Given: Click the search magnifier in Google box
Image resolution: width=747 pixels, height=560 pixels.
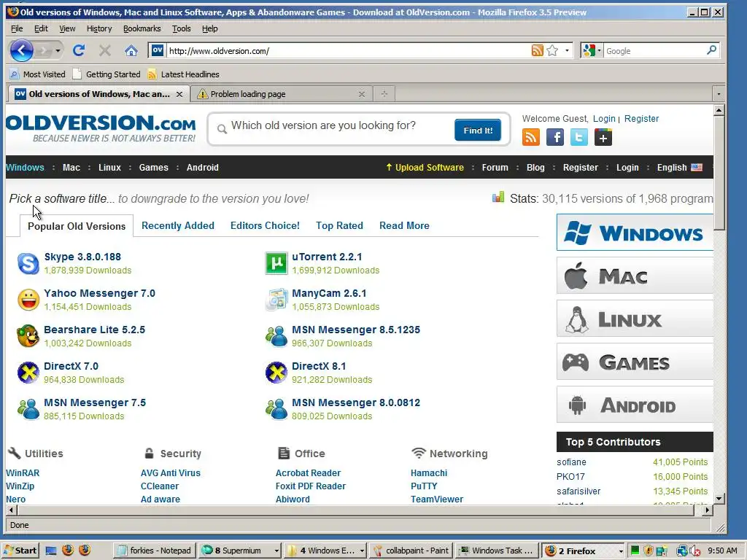Looking at the screenshot, I should pos(711,50).
